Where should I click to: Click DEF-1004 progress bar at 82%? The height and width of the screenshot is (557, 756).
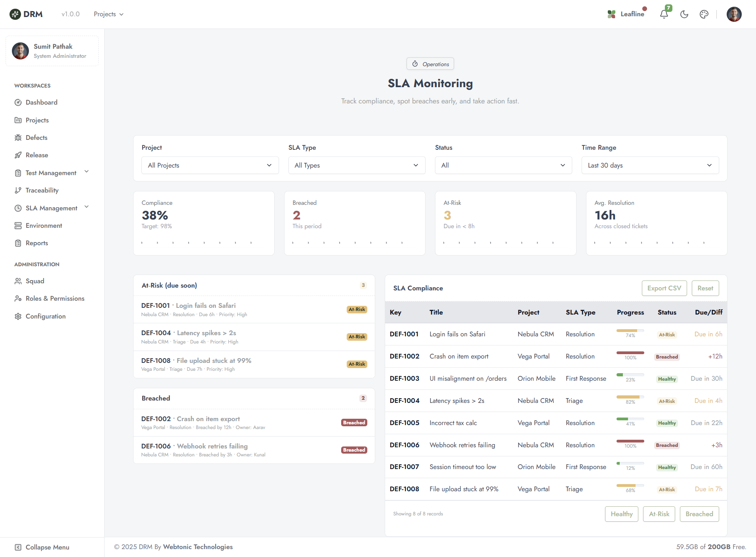630,397
